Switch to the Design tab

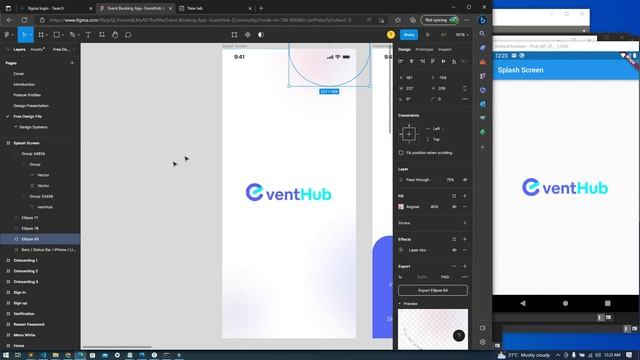[404, 49]
